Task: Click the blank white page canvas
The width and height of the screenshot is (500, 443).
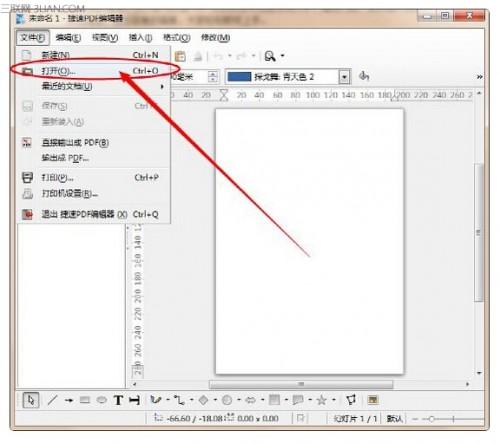Action: [x=310, y=241]
